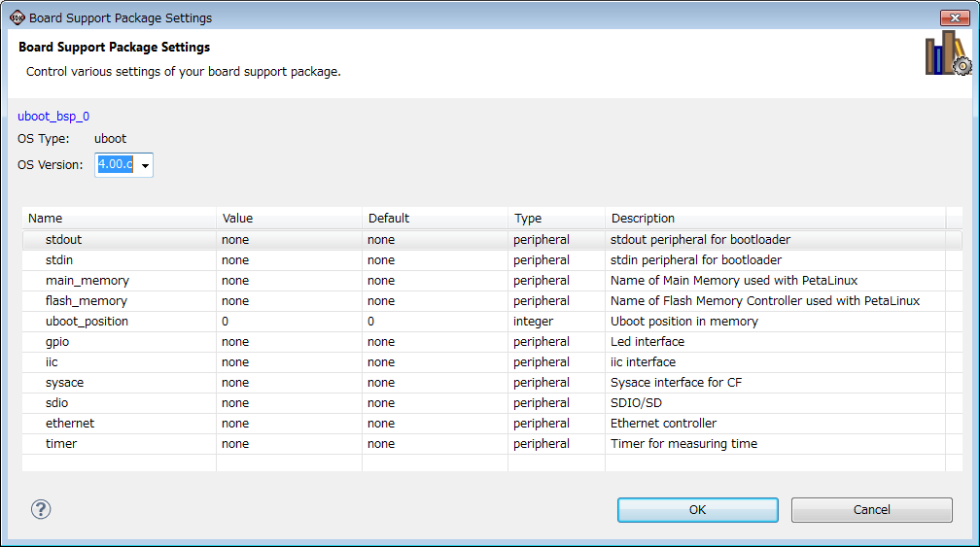Click the Value column header
This screenshot has width=980, height=547.
pos(237,219)
